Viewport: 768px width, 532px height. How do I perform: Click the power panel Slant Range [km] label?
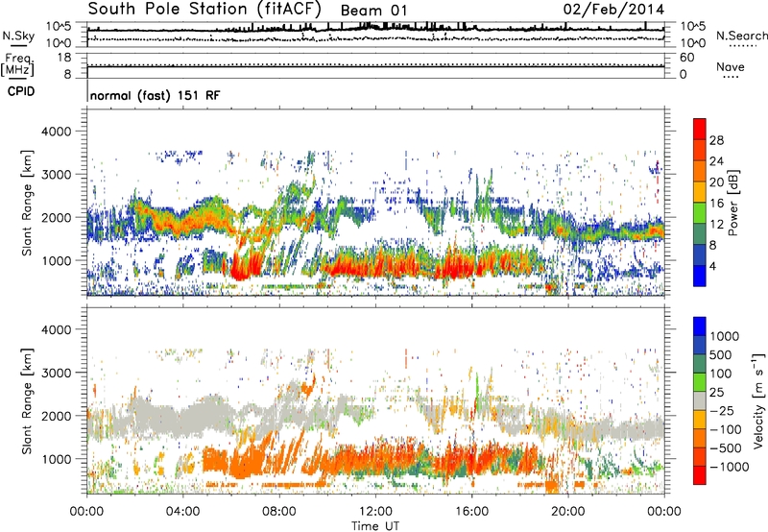pyautogui.click(x=27, y=203)
